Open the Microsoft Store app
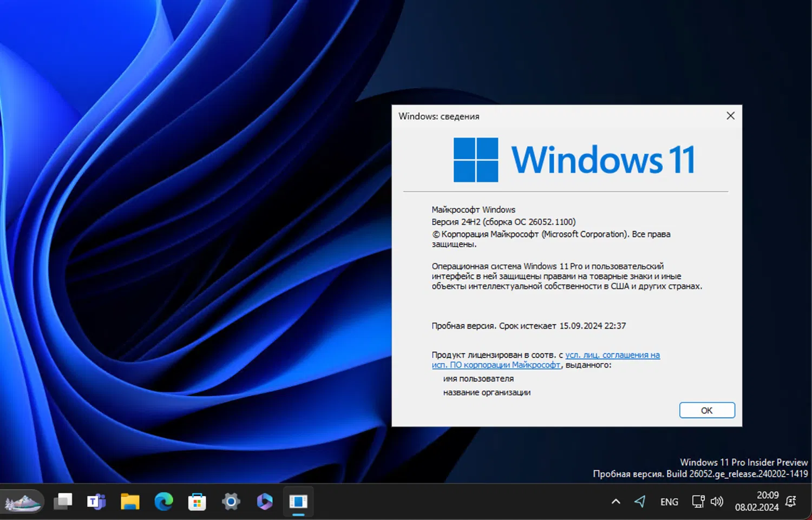Screen dimensions: 812x520 [197, 502]
